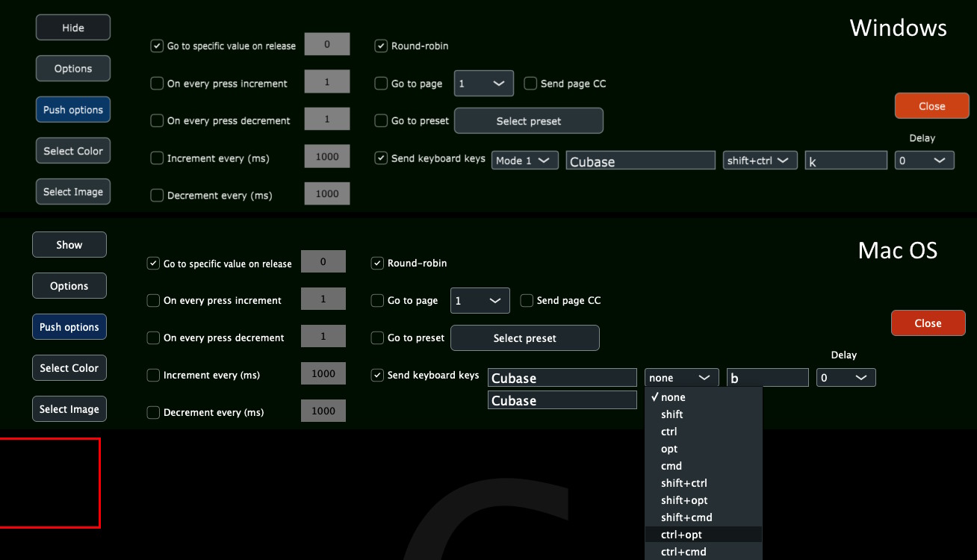Toggle Send keyboard keys in Windows panel
The image size is (977, 560).
[x=381, y=158]
